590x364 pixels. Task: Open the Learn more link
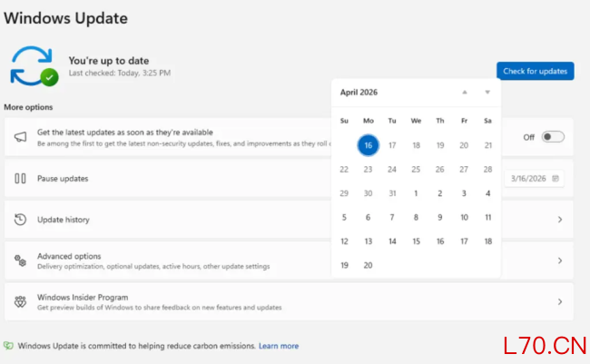[279, 346]
